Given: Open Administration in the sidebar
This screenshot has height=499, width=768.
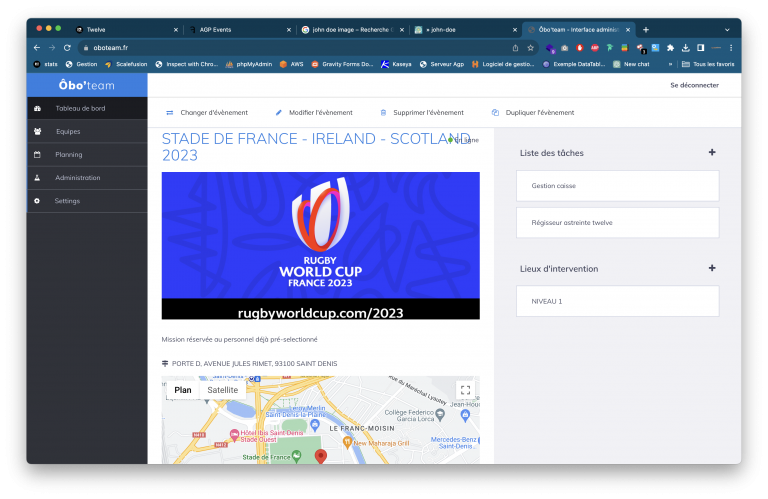Looking at the screenshot, I should (x=87, y=178).
